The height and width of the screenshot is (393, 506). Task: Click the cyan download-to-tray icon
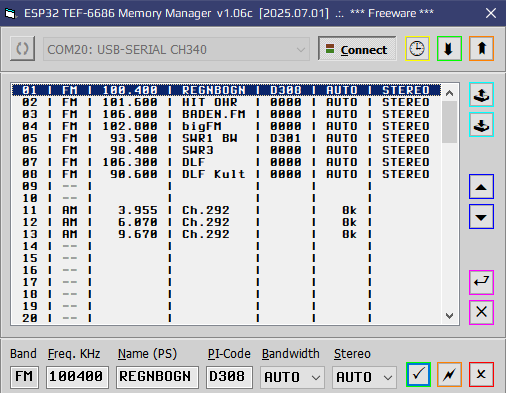(481, 125)
